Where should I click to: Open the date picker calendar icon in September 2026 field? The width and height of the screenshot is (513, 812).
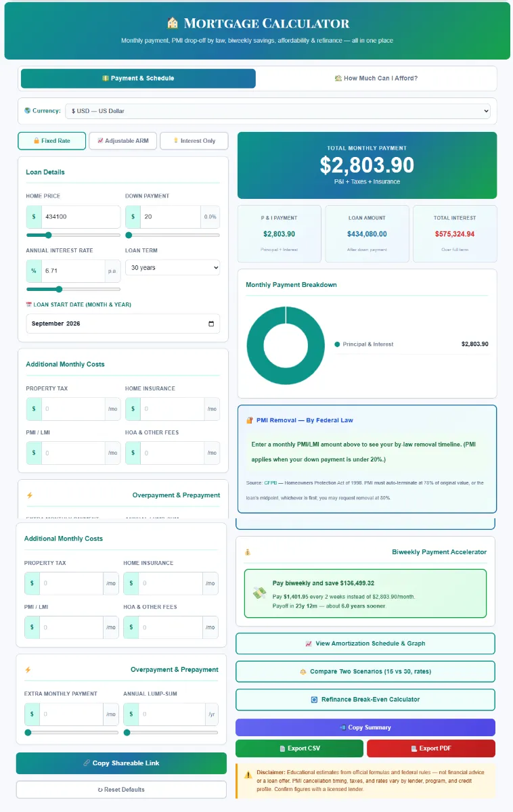[212, 324]
